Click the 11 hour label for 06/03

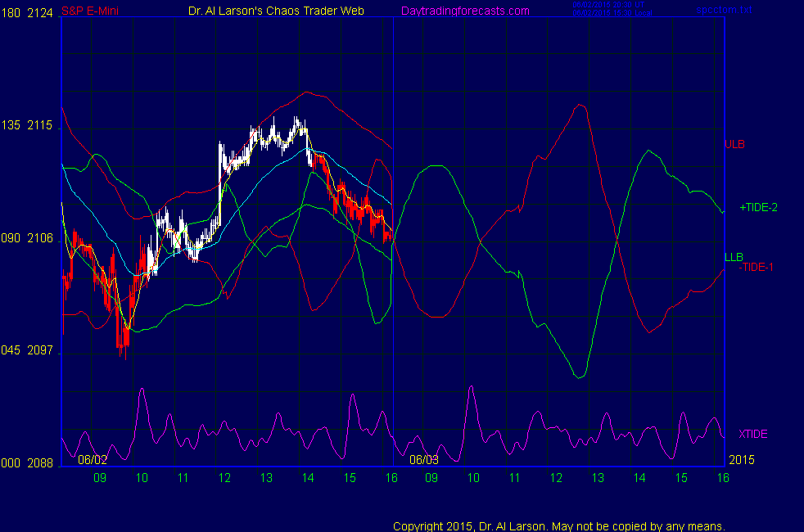pos(514,478)
